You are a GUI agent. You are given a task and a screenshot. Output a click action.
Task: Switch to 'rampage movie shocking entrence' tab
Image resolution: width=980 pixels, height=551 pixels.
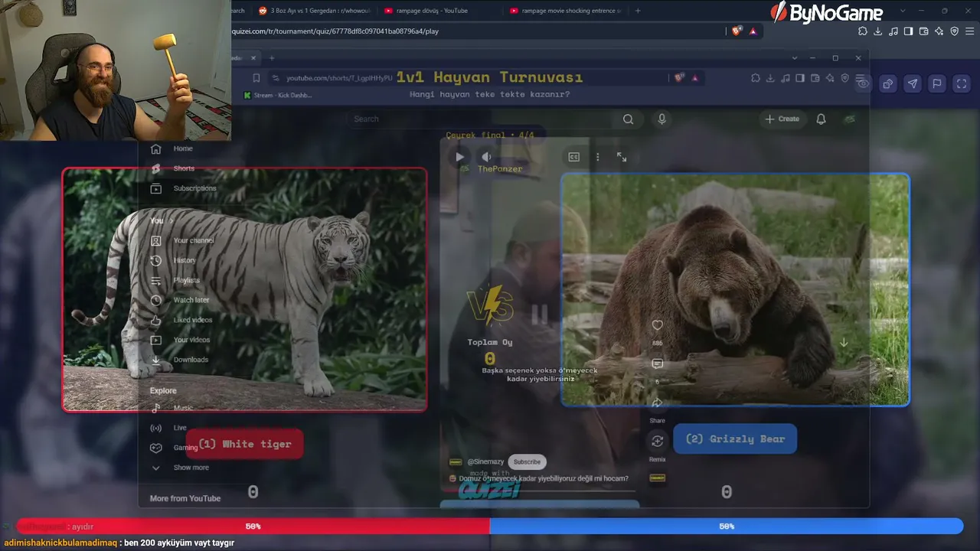coord(565,11)
